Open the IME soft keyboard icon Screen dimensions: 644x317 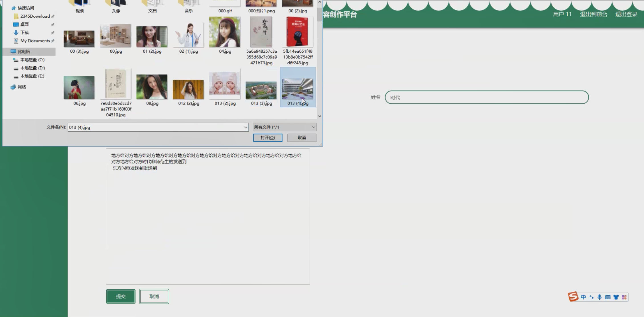click(x=608, y=297)
